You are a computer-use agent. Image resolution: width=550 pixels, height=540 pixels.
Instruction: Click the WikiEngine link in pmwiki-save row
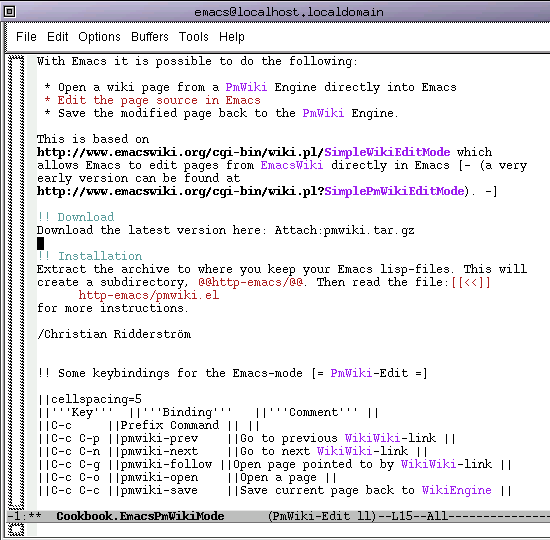click(456, 490)
